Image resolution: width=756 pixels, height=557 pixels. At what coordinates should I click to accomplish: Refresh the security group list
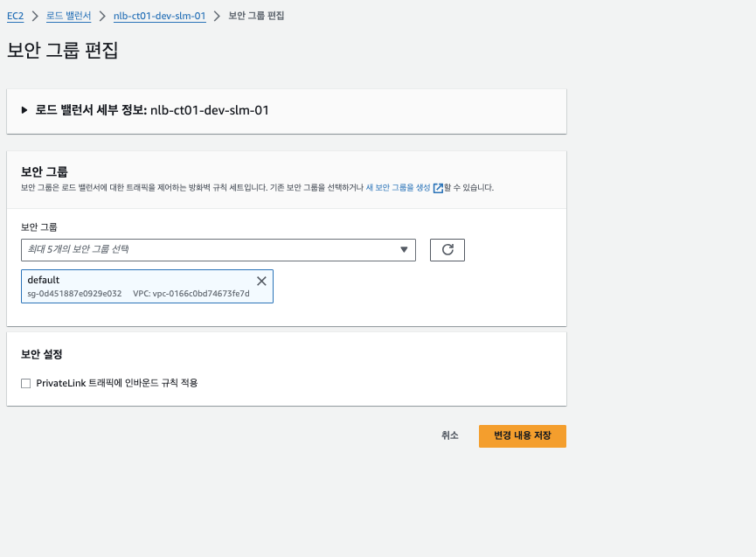pyautogui.click(x=447, y=250)
